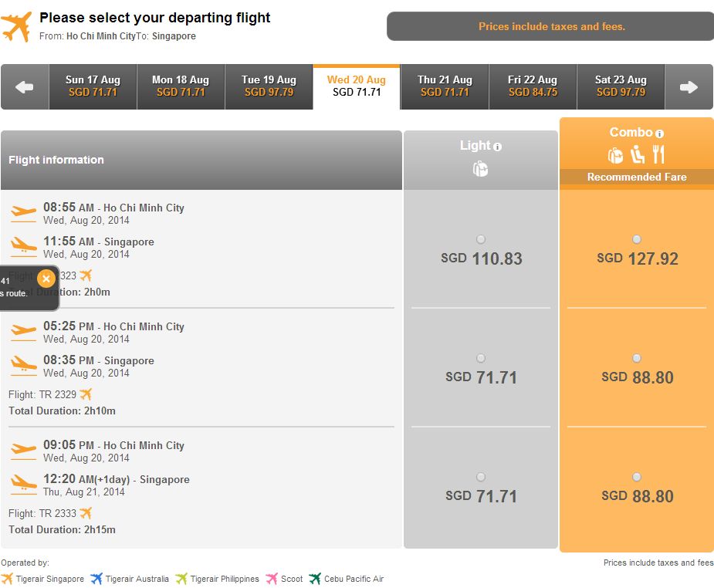714x588 pixels.
Task: Go to next week using right arrow
Action: coord(689,87)
